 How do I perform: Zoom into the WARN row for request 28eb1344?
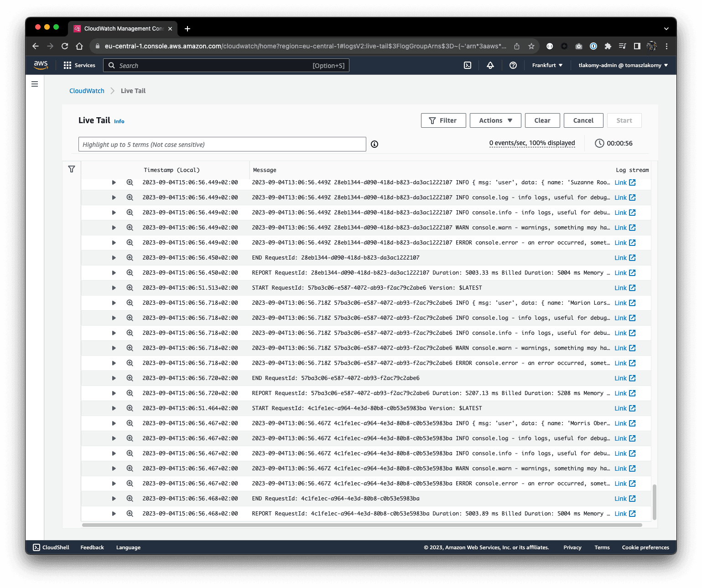pyautogui.click(x=130, y=228)
